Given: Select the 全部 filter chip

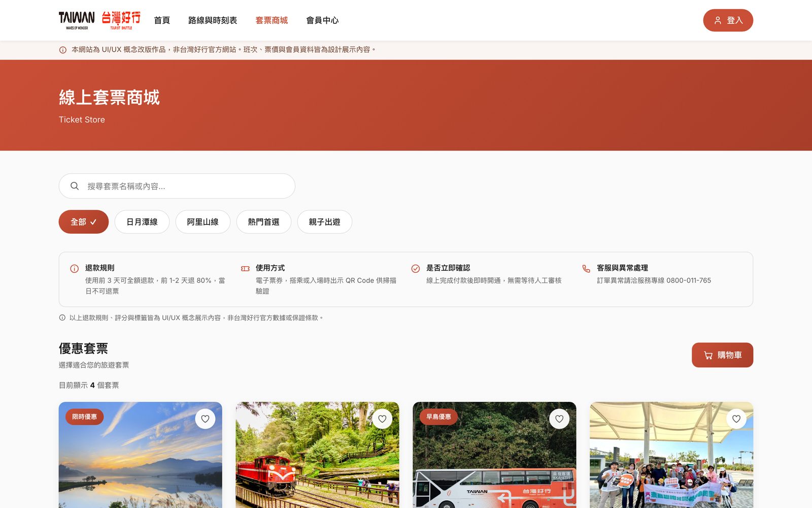Looking at the screenshot, I should [x=84, y=222].
